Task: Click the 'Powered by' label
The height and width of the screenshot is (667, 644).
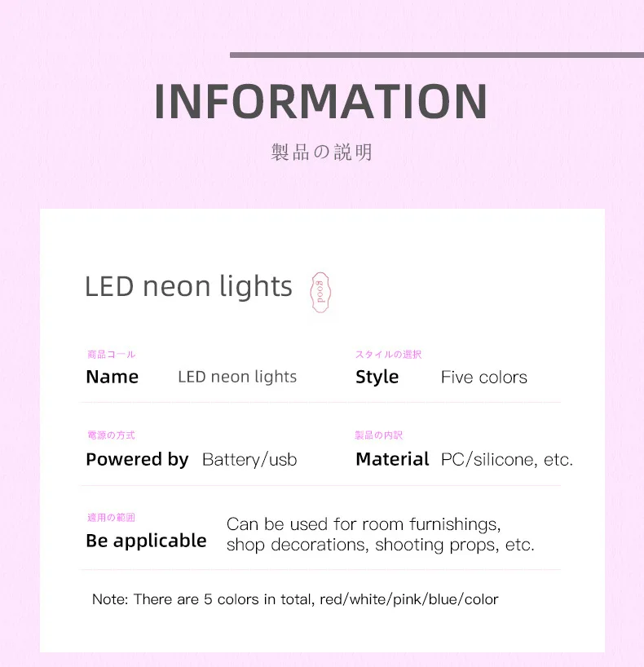Action: (x=137, y=459)
